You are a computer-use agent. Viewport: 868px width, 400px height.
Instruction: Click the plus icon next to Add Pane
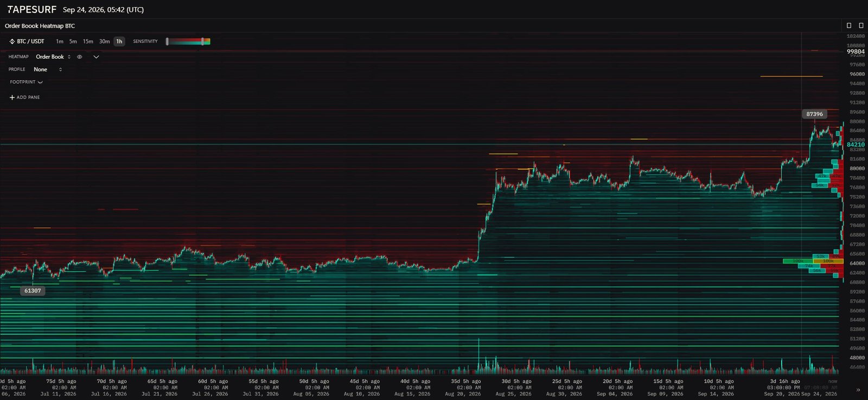pyautogui.click(x=12, y=98)
